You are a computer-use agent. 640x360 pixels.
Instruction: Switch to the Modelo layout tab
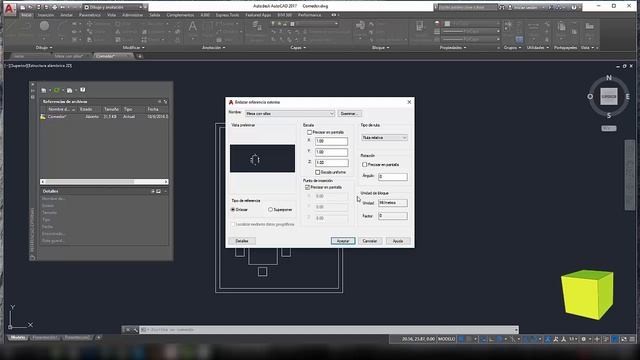18,338
